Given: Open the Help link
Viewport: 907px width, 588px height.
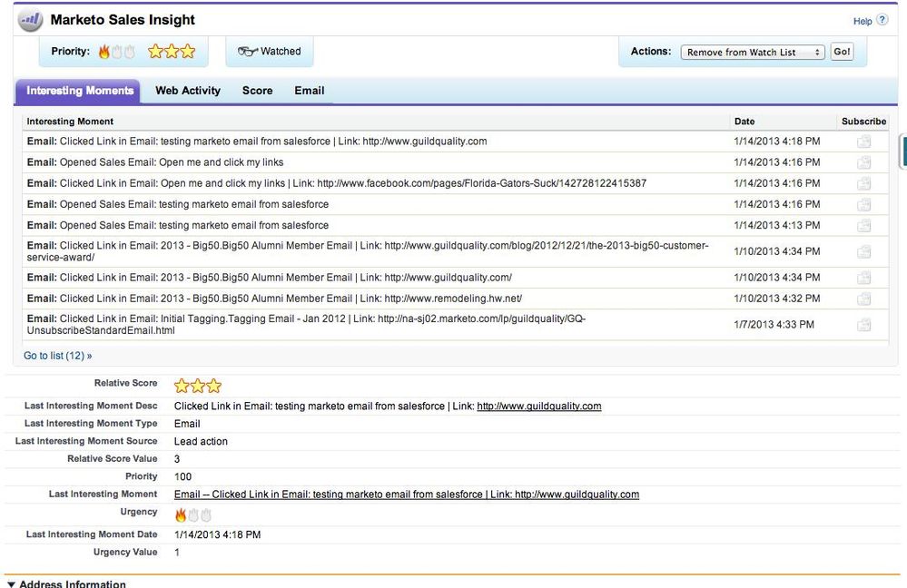Looking at the screenshot, I should click(863, 21).
